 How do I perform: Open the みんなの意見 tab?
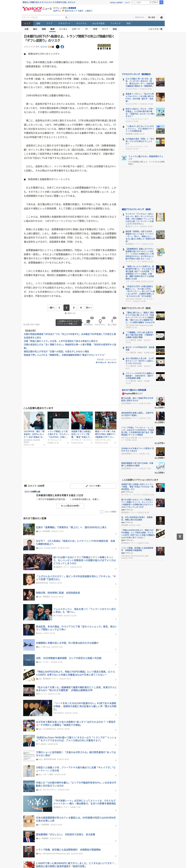pos(98,24)
